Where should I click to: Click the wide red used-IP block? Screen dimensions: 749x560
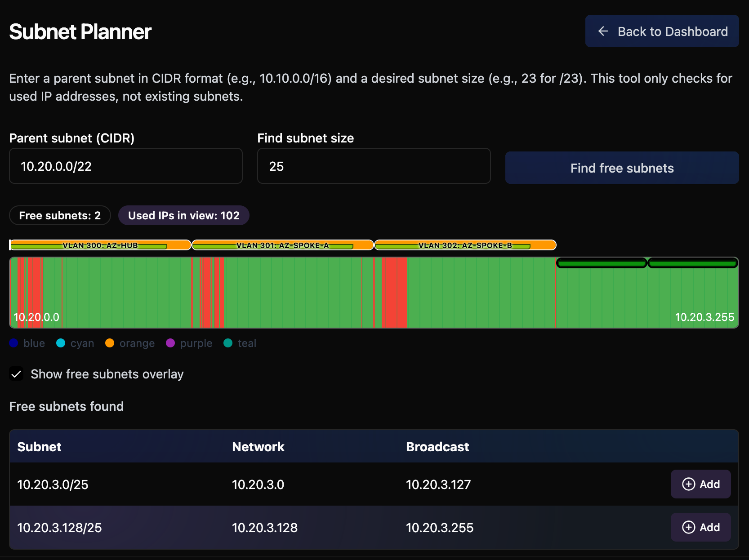tap(395, 292)
